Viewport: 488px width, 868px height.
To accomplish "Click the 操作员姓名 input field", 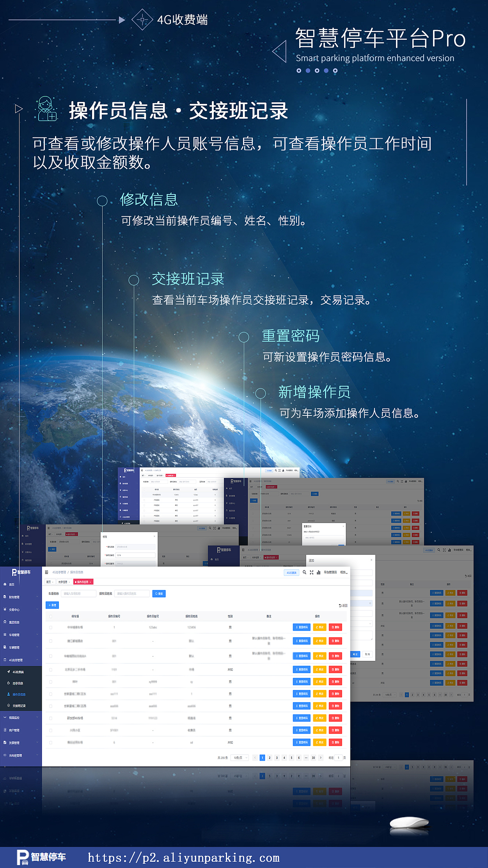I will (132, 594).
